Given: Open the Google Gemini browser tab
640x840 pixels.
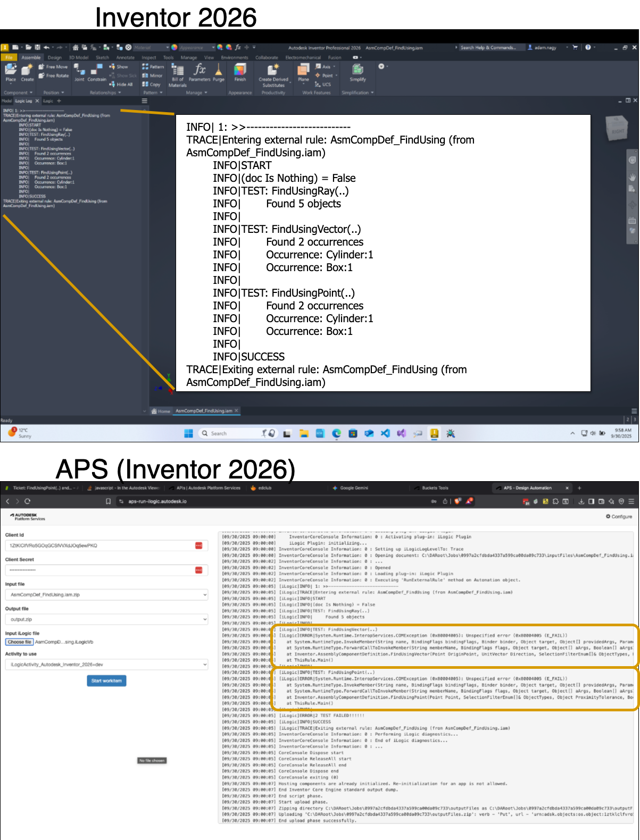Looking at the screenshot, I should (354, 488).
